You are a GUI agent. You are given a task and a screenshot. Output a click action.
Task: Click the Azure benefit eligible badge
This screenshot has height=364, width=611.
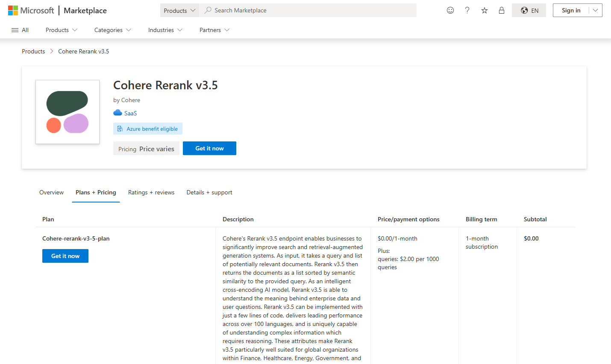click(x=148, y=129)
